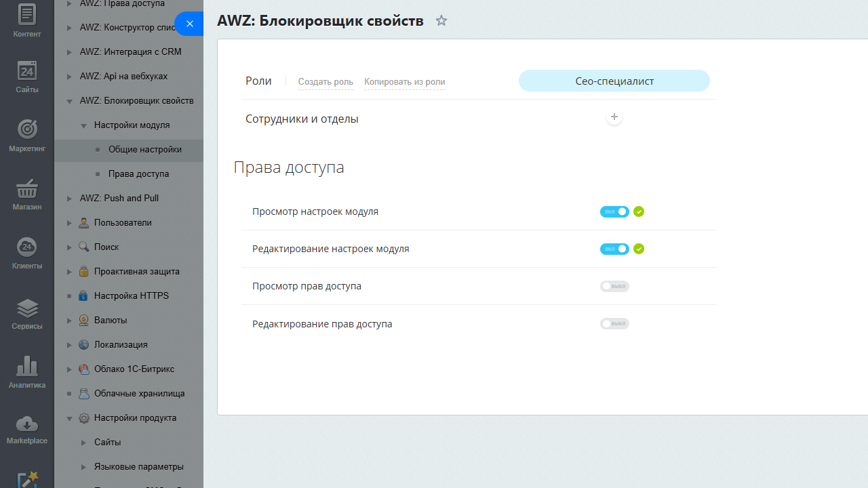Click the Локализация globe icon
This screenshot has width=868, height=488.
tap(84, 345)
